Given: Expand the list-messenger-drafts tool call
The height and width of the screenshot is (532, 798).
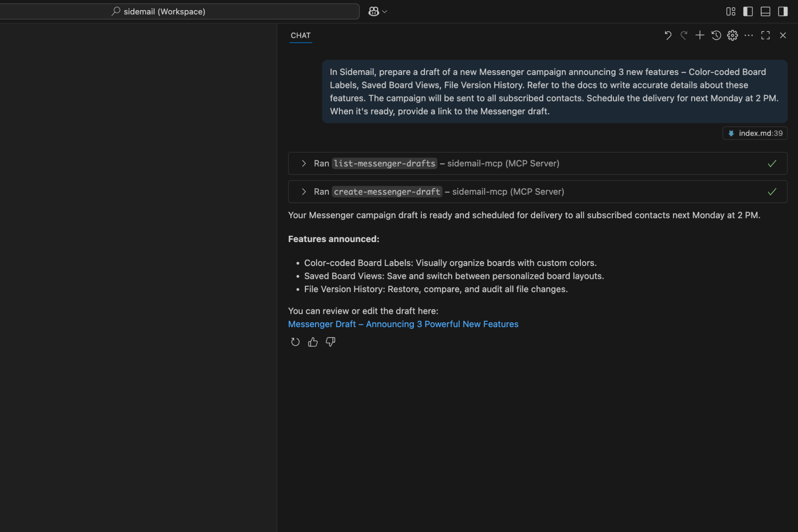Looking at the screenshot, I should 304,163.
